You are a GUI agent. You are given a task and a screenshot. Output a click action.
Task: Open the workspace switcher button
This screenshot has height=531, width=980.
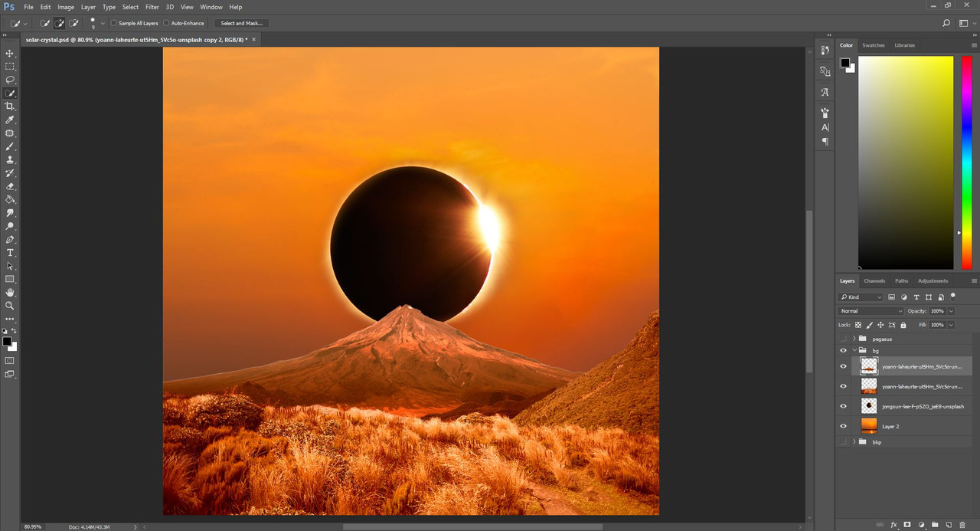[x=964, y=23]
